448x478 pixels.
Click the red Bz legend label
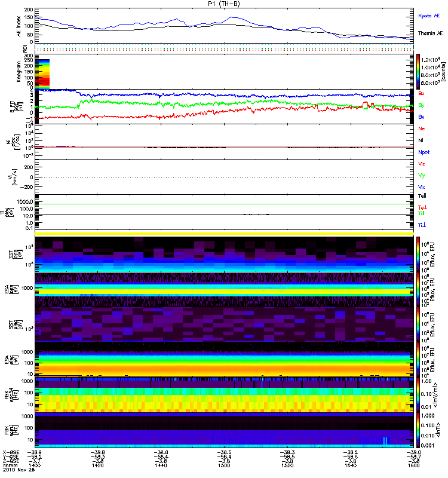pos(421,93)
